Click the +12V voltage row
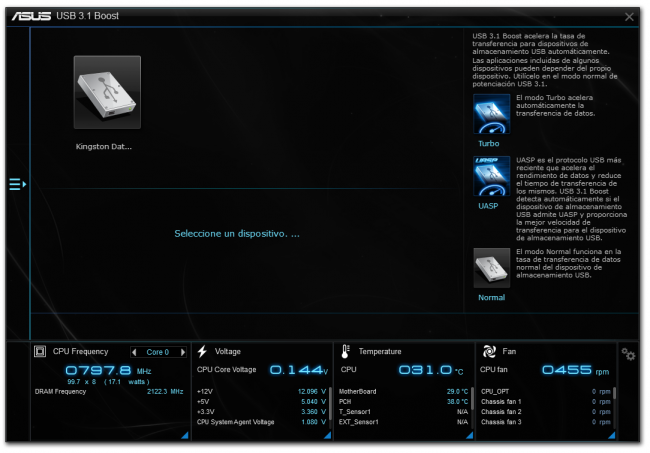Image resolution: width=650 pixels, height=453 pixels. tap(262, 392)
